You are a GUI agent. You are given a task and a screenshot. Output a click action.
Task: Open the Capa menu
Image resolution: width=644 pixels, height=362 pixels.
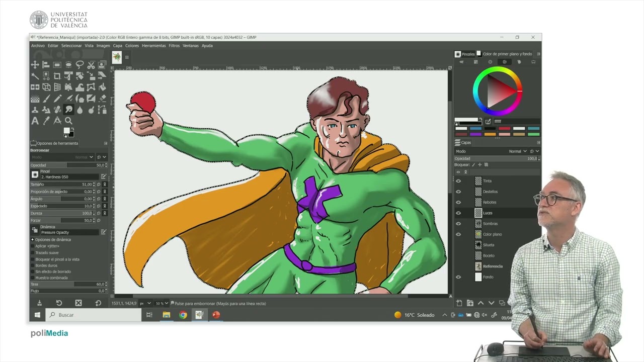coord(118,46)
